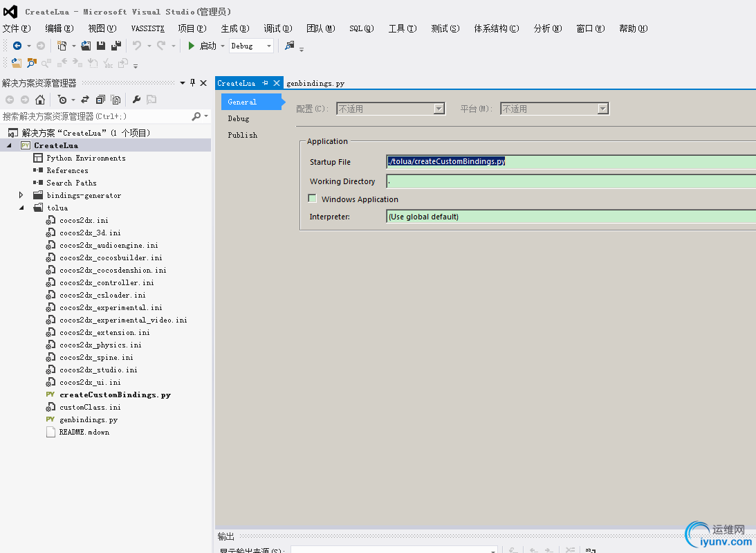
Task: Sync Solution Explorer with active document
Action: [85, 100]
